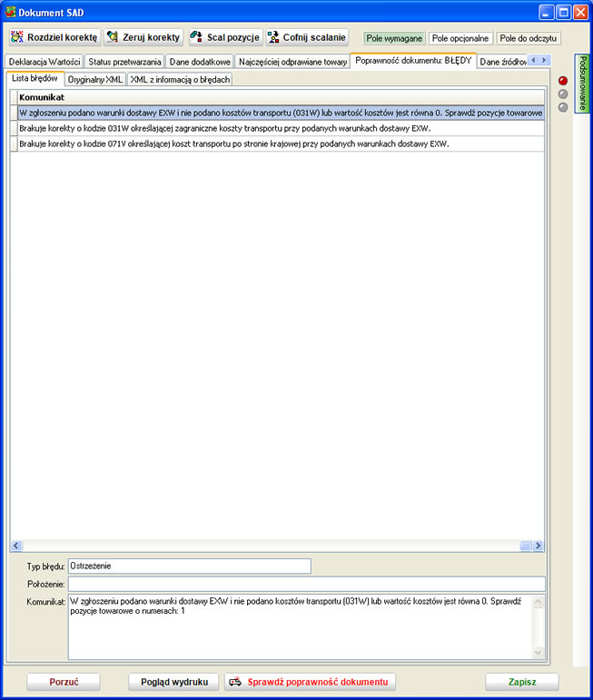Save with the Zapisz button
Image resolution: width=593 pixels, height=700 pixels.
pos(522,682)
